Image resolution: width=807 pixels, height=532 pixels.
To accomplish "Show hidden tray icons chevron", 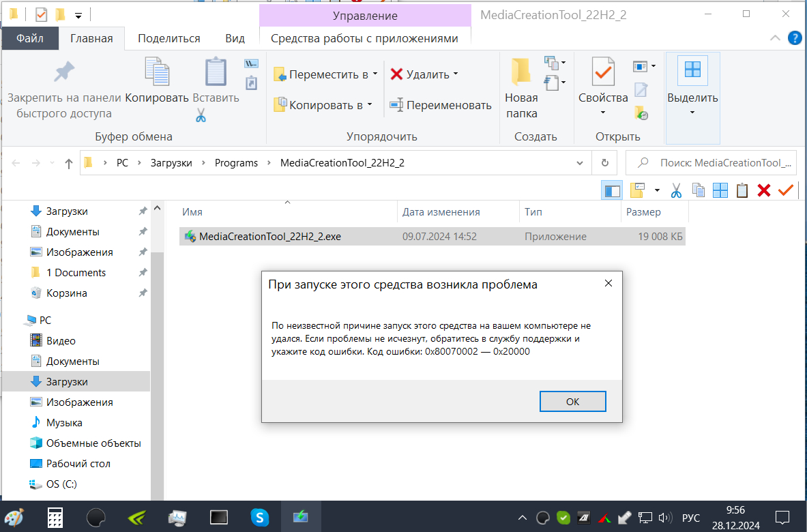I will (x=522, y=518).
